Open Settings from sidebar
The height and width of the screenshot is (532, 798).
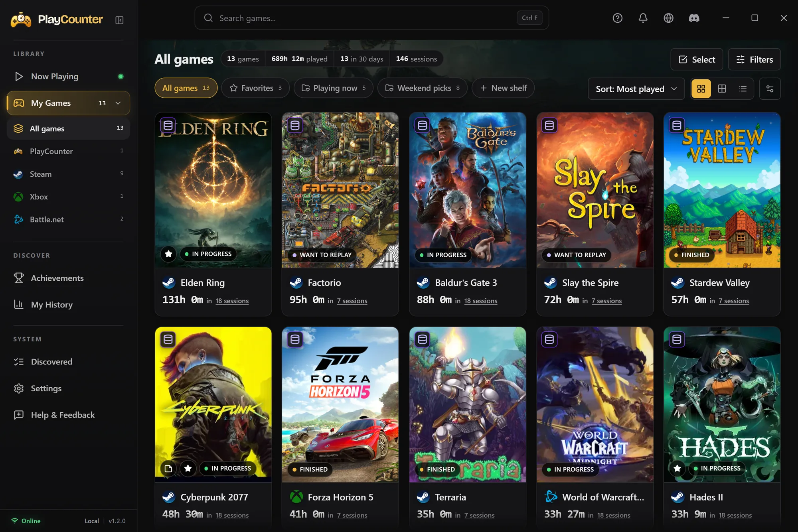[x=68, y=388]
